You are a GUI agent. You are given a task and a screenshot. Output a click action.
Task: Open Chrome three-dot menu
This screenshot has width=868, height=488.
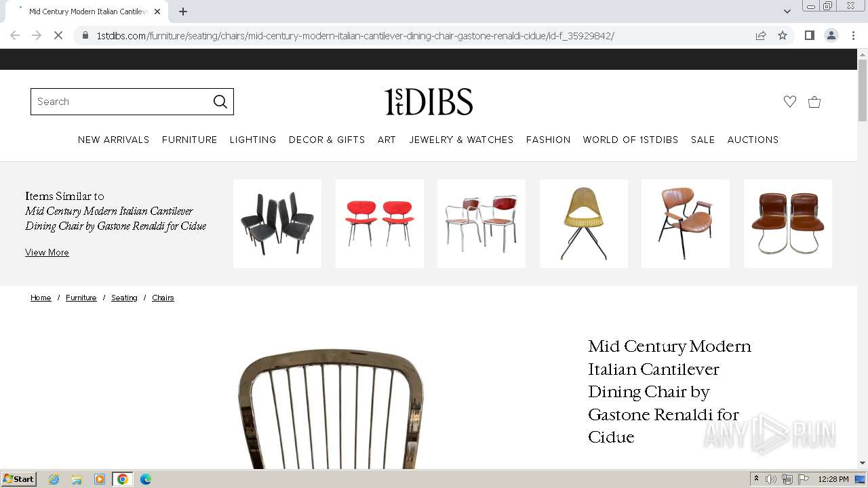[853, 35]
